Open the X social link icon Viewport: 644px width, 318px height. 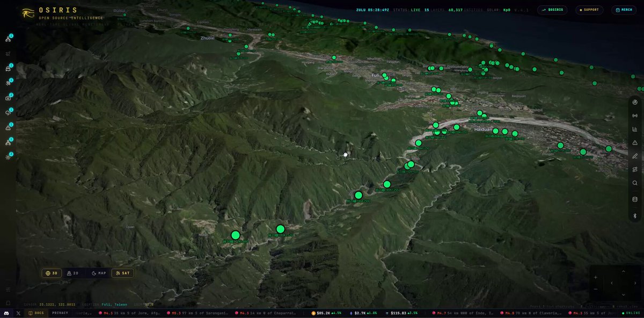[x=18, y=313]
